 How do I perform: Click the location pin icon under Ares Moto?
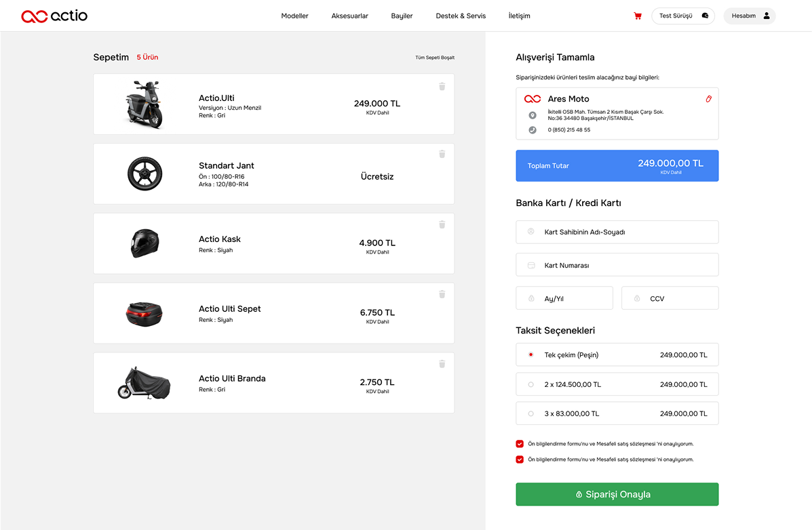point(533,115)
